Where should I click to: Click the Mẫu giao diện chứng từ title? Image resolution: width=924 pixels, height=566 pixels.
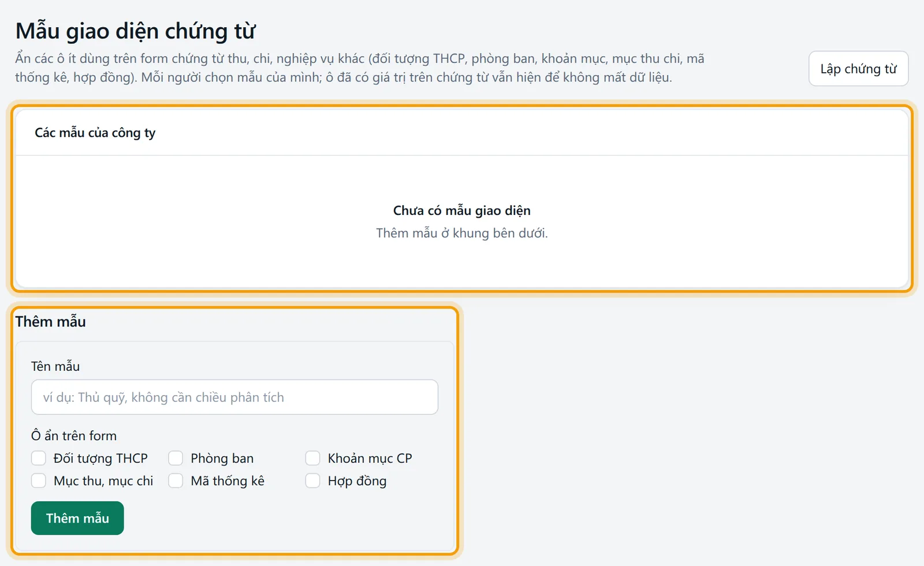tap(135, 31)
